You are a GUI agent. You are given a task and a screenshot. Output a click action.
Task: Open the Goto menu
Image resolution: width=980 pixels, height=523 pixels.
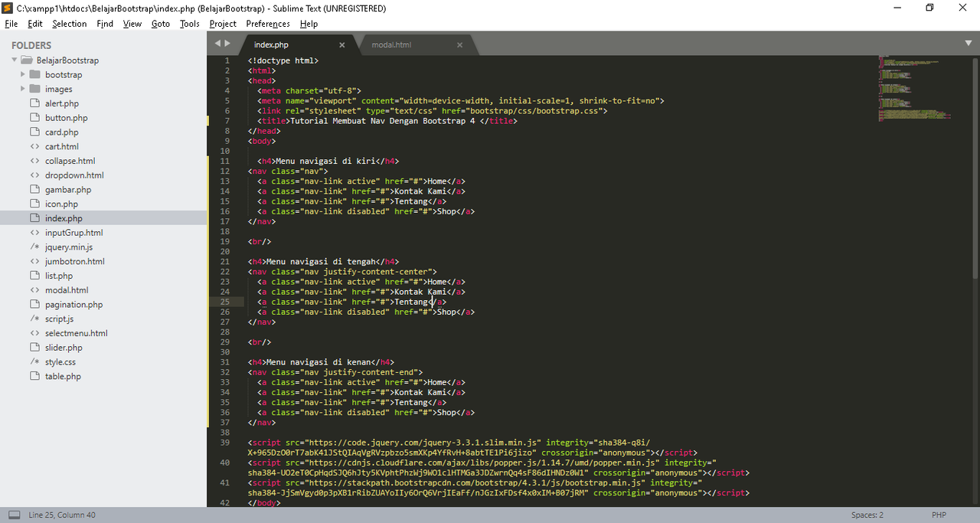click(161, 24)
